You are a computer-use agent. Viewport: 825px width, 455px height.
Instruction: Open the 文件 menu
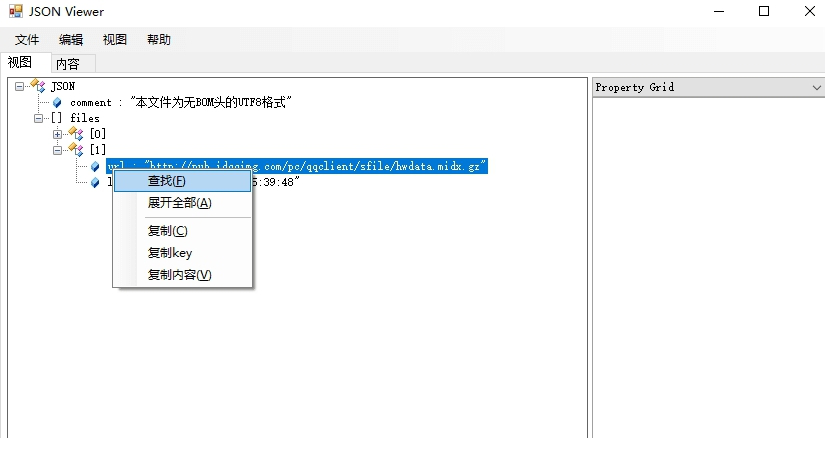27,40
